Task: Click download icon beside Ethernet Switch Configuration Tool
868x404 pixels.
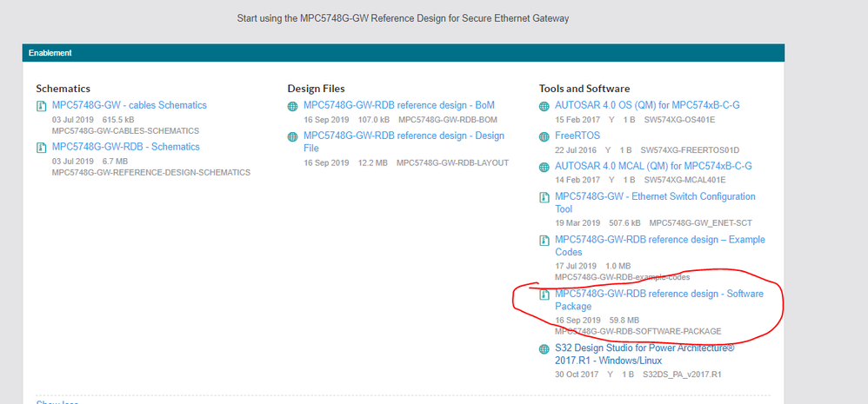Action: point(544,197)
